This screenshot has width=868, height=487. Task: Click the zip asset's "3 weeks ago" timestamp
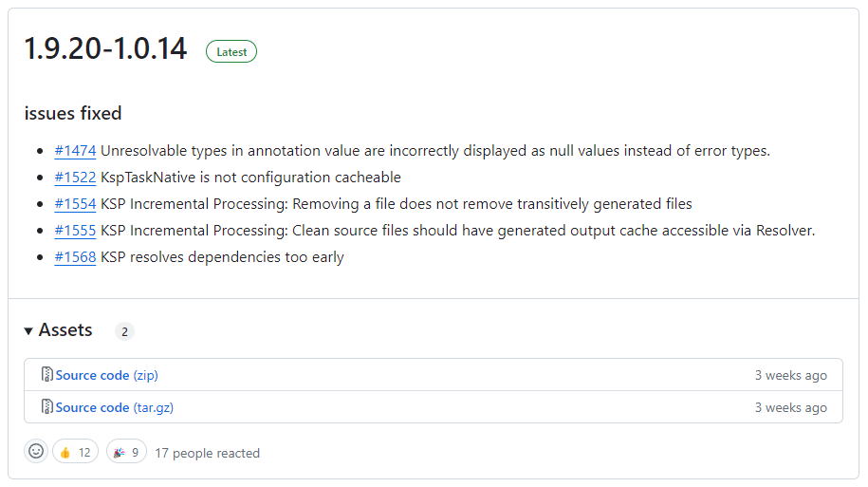point(790,375)
